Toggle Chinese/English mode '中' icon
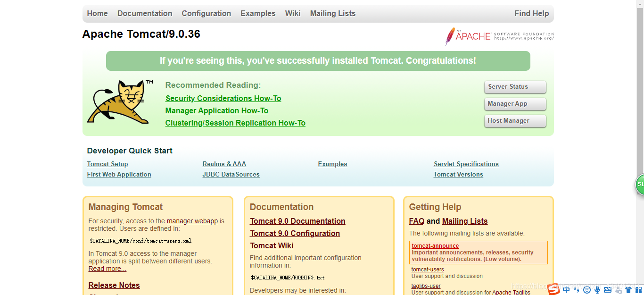The height and width of the screenshot is (295, 644). click(x=566, y=290)
